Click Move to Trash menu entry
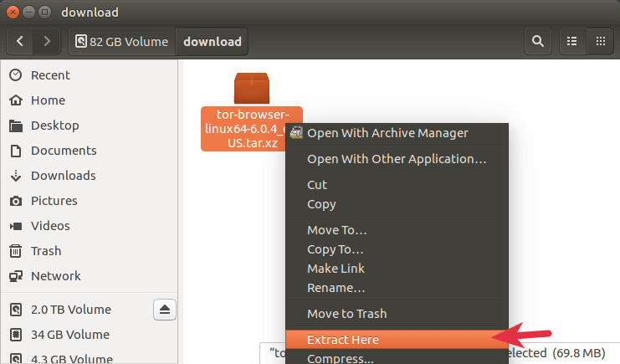Image resolution: width=620 pixels, height=364 pixels. coord(346,314)
